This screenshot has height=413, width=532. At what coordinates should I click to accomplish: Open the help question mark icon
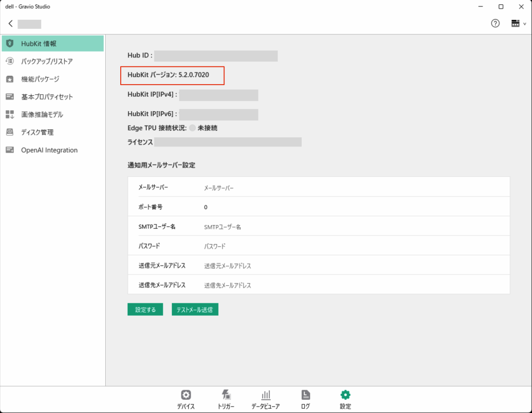(495, 23)
